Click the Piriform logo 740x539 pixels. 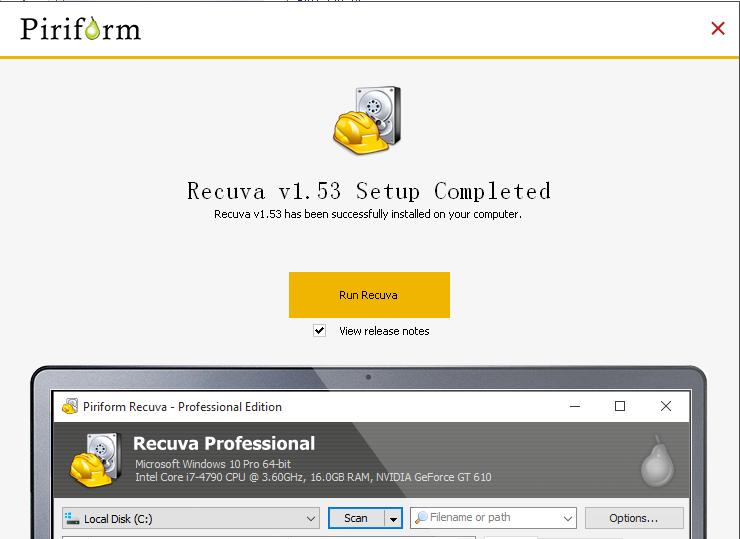click(81, 29)
